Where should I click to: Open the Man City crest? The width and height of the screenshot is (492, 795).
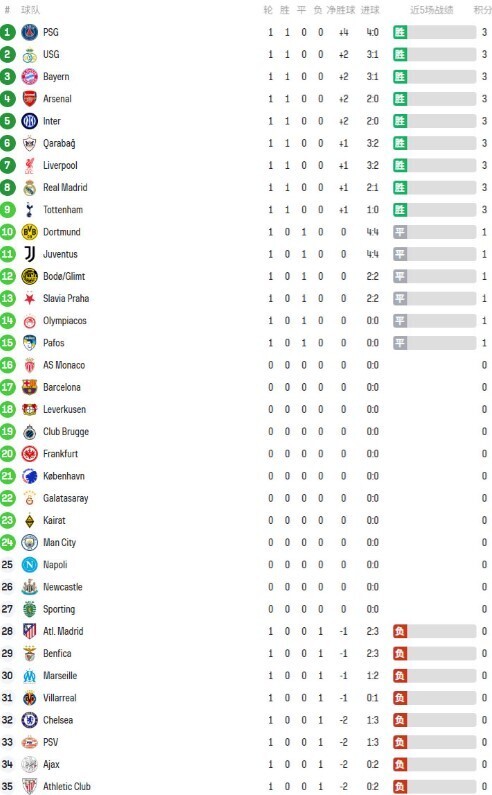pos(29,543)
